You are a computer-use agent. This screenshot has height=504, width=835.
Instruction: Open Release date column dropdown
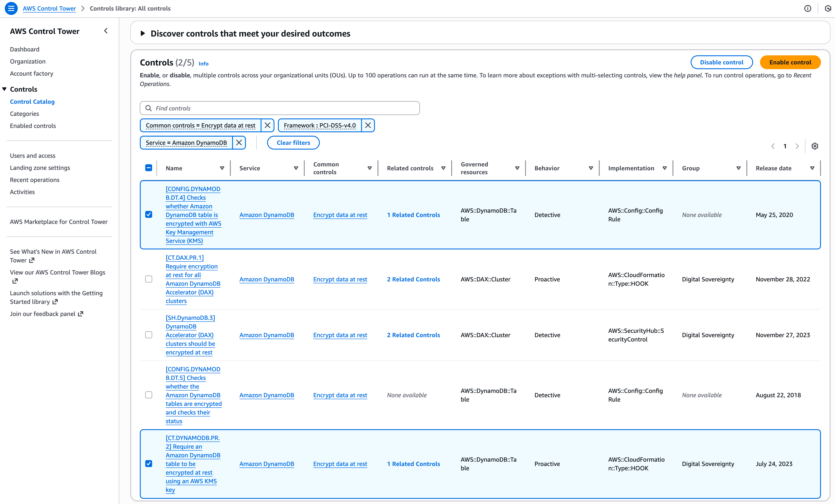(812, 168)
